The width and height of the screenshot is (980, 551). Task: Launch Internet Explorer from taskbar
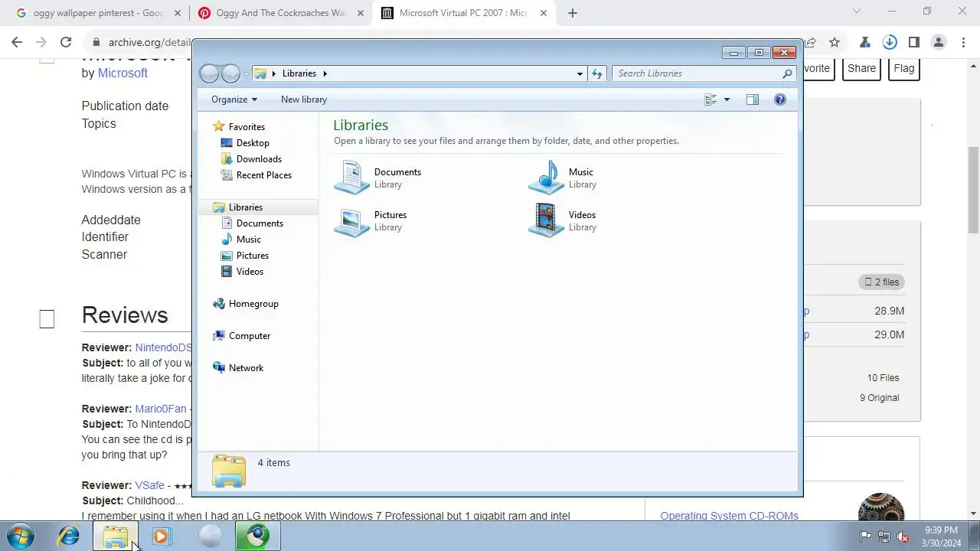click(69, 536)
